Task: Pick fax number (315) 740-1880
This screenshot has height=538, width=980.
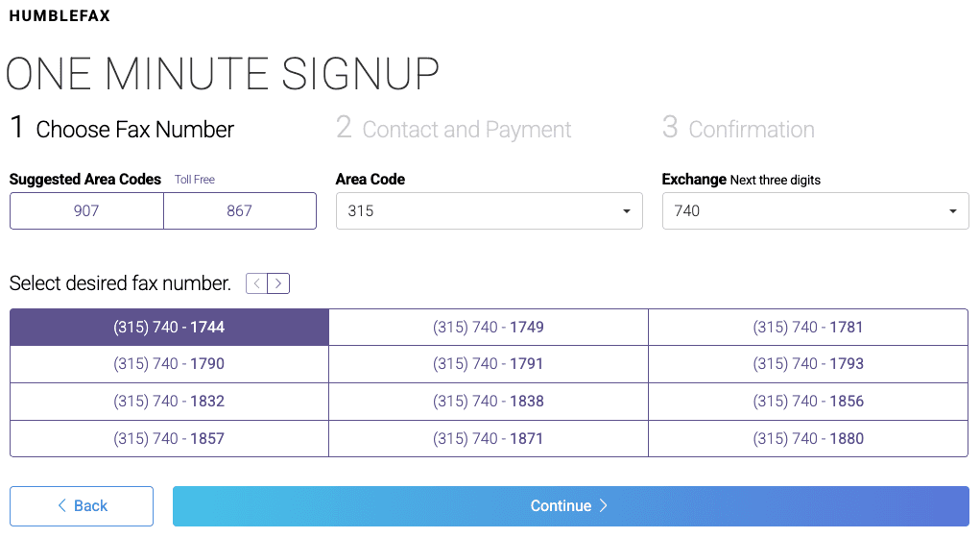Action: tap(808, 439)
